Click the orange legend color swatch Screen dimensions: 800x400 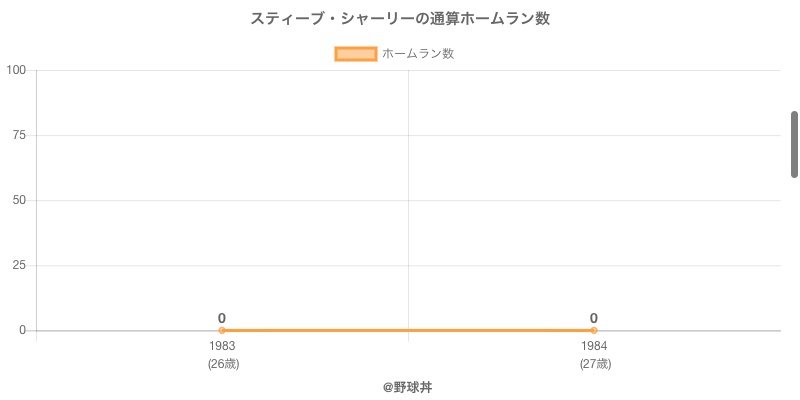pyautogui.click(x=355, y=54)
